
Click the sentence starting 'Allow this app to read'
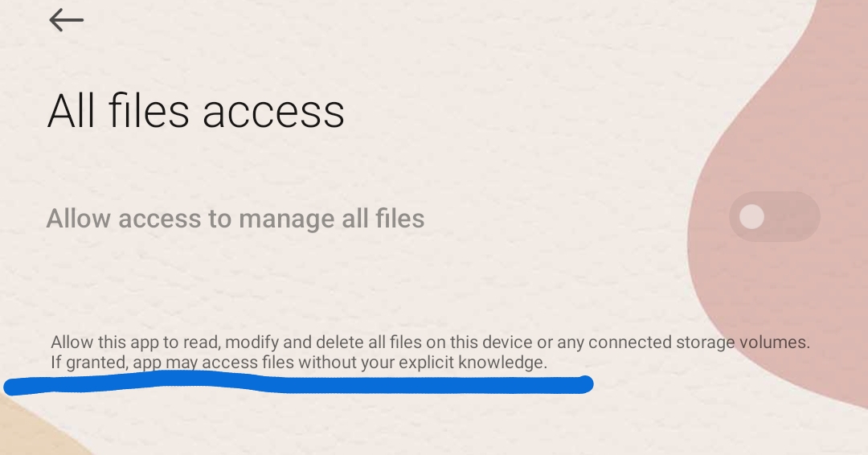430,342
